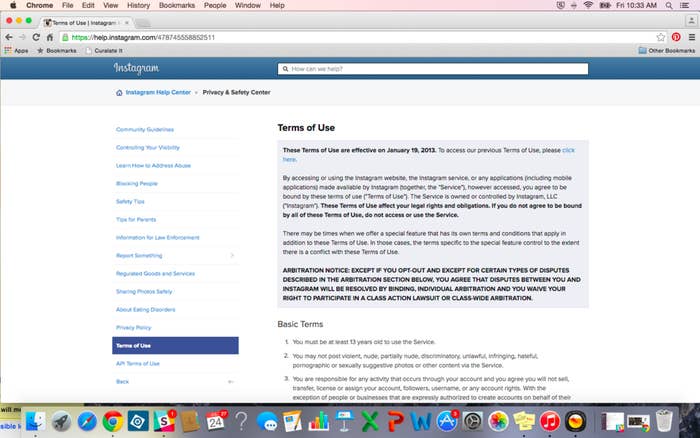Open Community Guidelines sidebar link

[145, 129]
